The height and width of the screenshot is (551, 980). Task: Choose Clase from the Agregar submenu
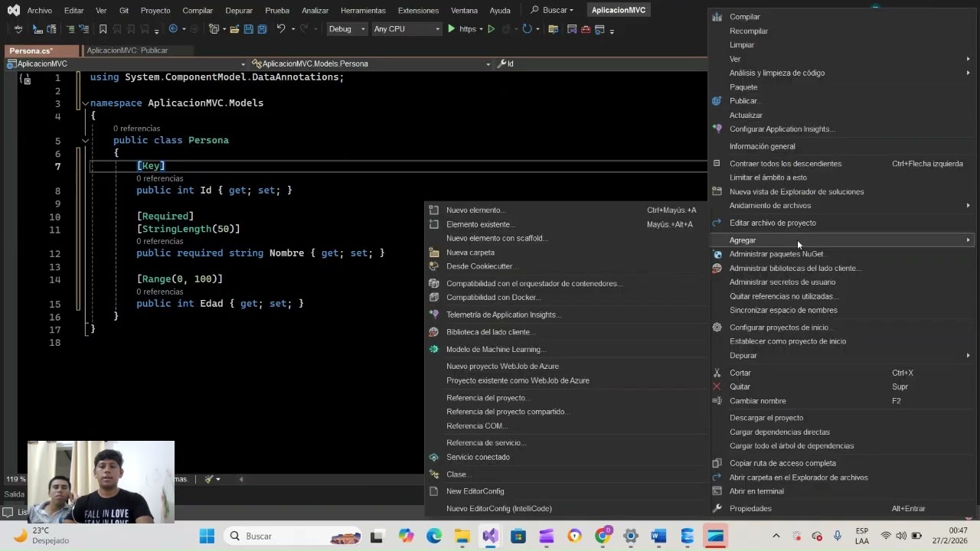(566, 474)
